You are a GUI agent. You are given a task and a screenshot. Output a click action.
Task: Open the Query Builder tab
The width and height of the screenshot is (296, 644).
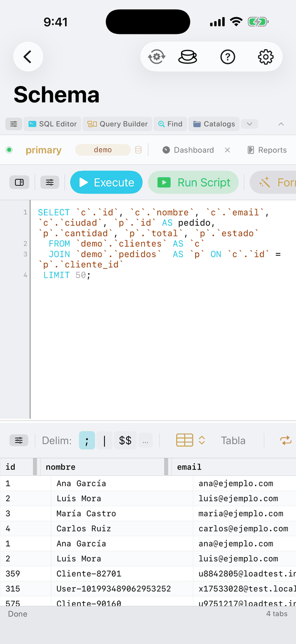pyautogui.click(x=117, y=124)
